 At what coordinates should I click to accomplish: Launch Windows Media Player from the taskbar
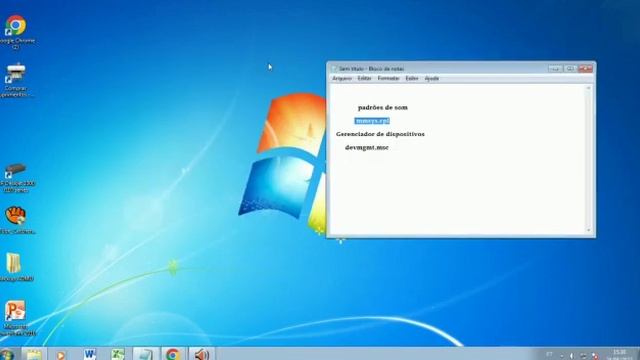tap(60, 355)
